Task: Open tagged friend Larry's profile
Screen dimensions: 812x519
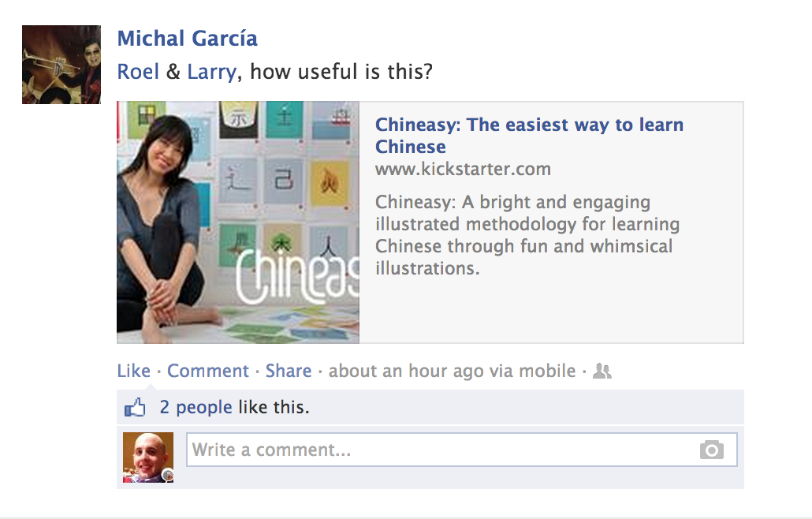Action: pos(212,72)
